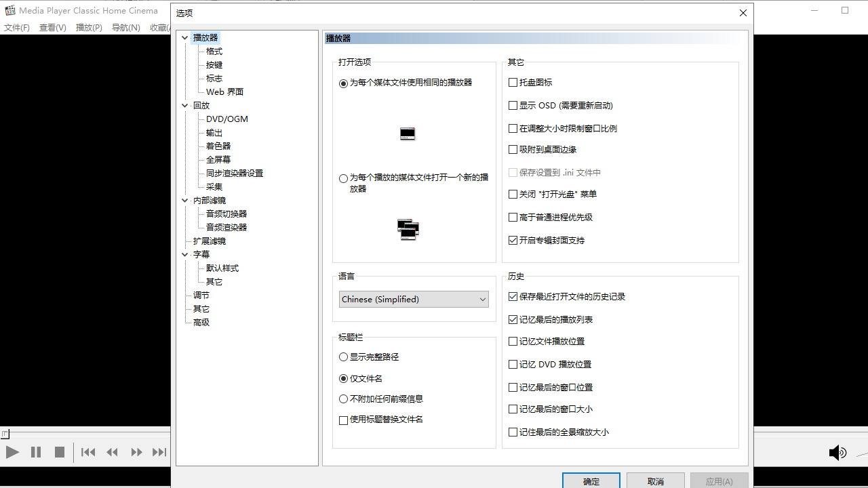
Task: Collapse the 字幕 tree section
Action: tap(184, 254)
